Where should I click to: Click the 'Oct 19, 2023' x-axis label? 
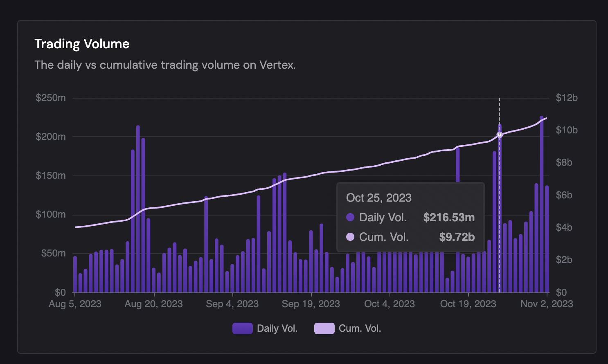pyautogui.click(x=468, y=304)
